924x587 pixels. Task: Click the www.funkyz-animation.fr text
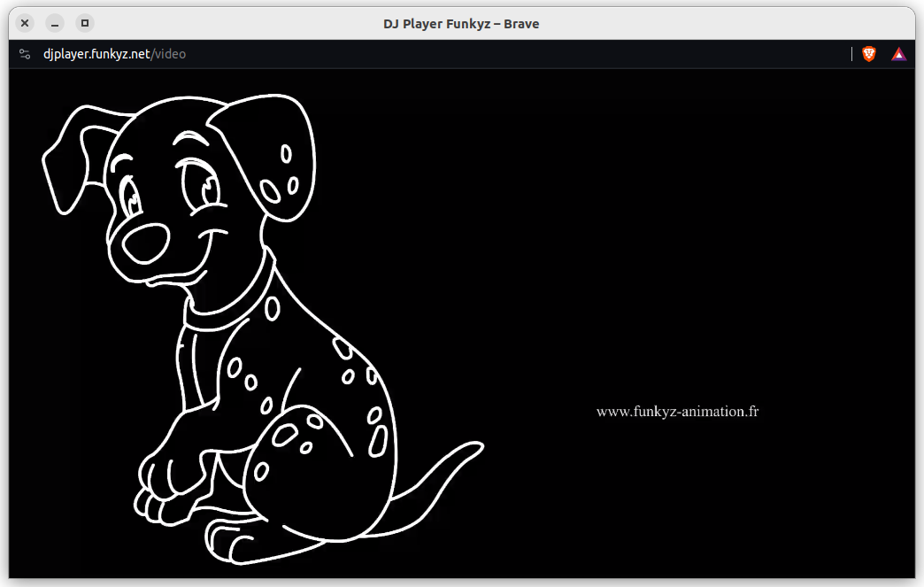tap(677, 412)
